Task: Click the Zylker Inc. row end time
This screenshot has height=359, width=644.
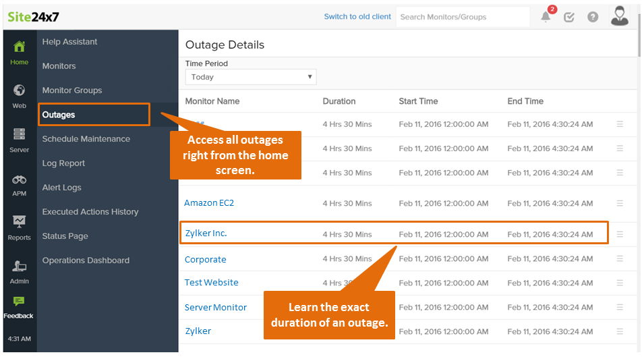Action: point(550,234)
